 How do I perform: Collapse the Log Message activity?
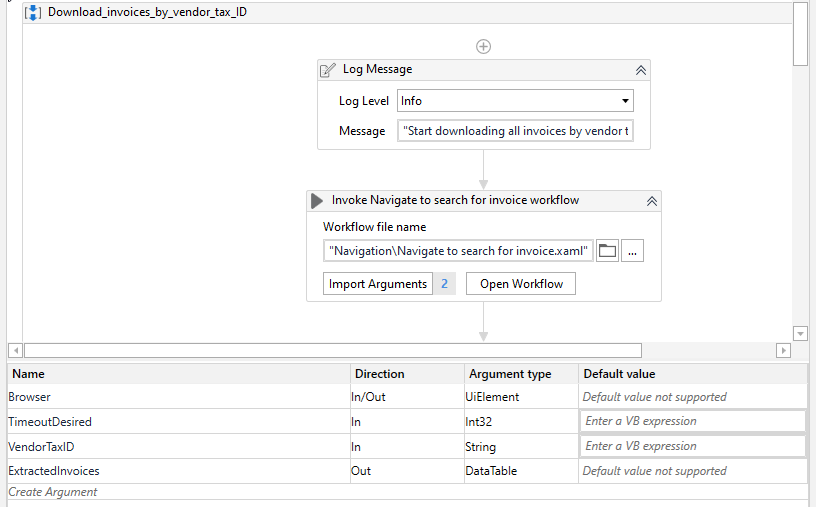tap(641, 70)
